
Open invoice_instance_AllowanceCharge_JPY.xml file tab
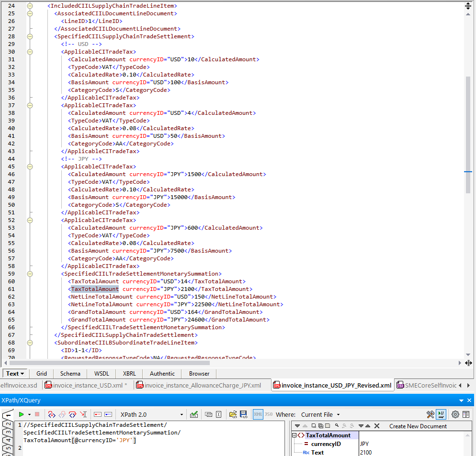pos(199,385)
